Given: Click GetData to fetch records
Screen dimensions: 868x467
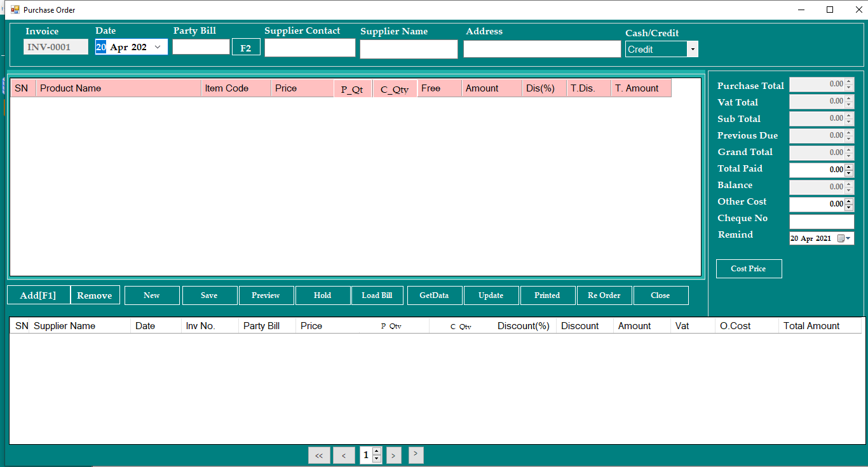Looking at the screenshot, I should click(435, 295).
